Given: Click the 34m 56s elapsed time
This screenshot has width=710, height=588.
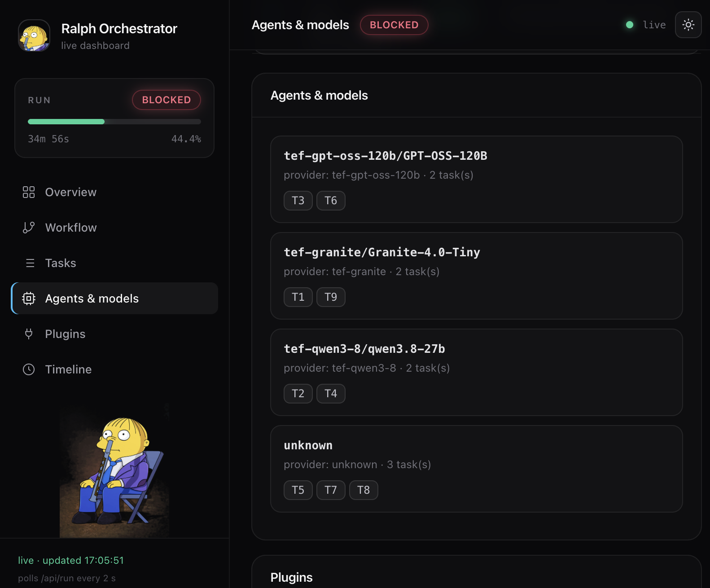Looking at the screenshot, I should coord(48,139).
